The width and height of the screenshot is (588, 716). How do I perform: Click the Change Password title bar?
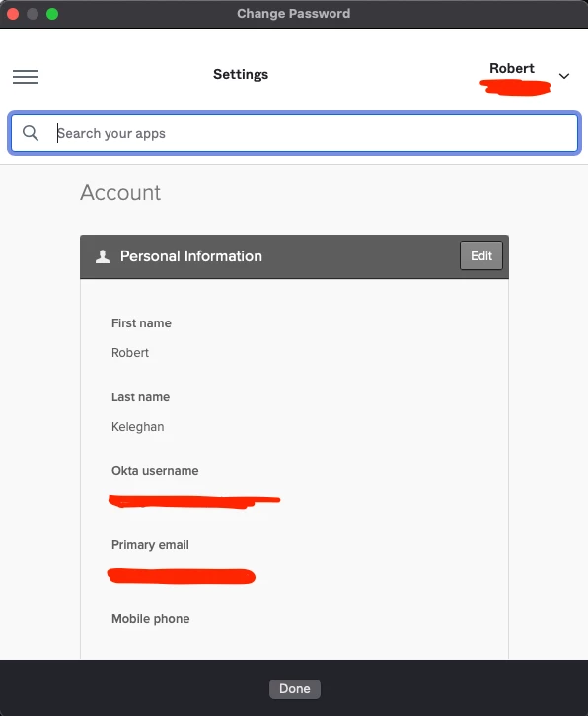294,14
